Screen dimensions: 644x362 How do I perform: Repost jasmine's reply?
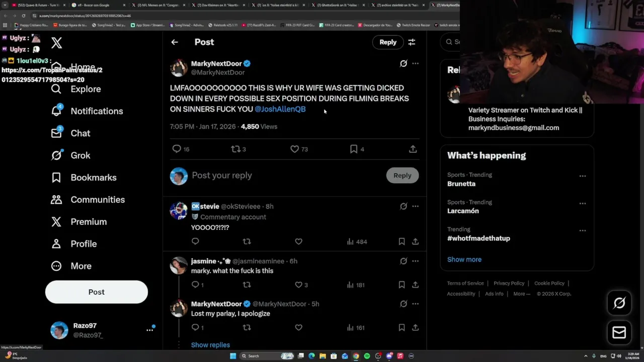click(x=247, y=285)
